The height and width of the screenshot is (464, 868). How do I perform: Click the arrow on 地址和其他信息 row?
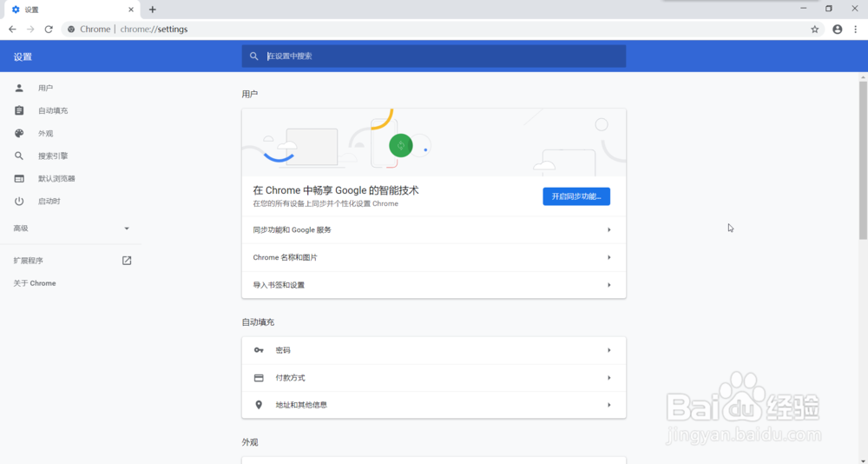click(x=609, y=405)
